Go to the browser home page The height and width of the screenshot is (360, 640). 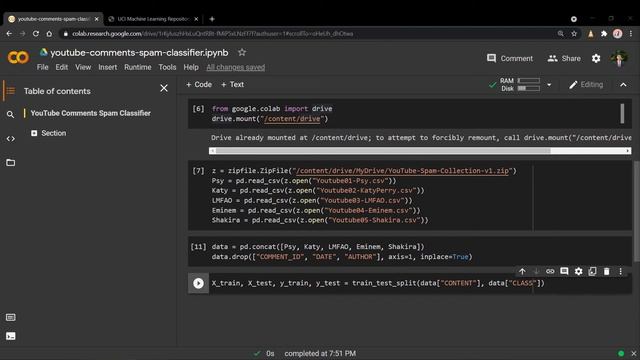click(49, 33)
